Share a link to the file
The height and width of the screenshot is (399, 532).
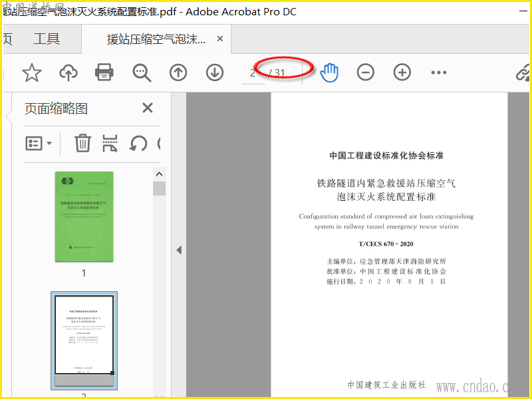coord(523,72)
